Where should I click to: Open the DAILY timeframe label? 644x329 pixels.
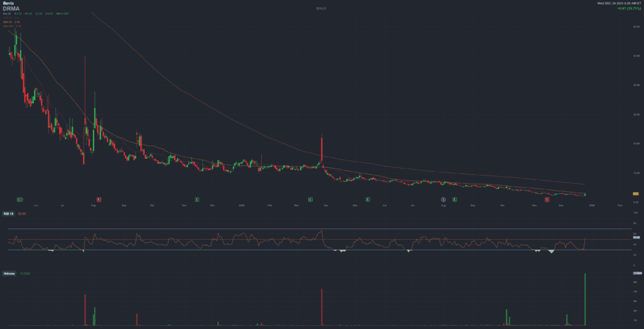[322, 9]
